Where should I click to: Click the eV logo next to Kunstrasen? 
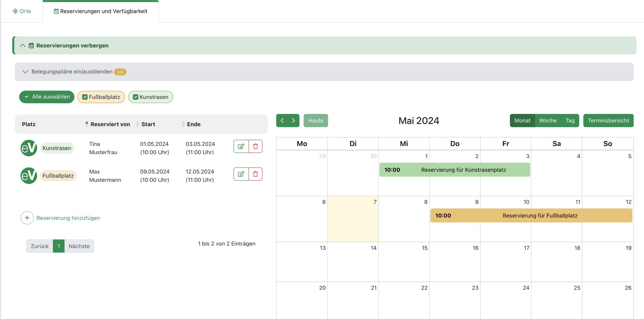click(29, 148)
